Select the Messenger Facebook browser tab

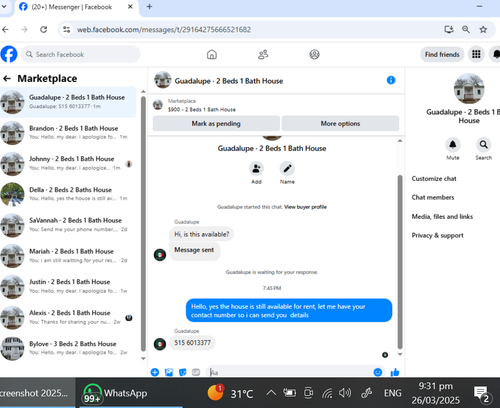coord(76,7)
